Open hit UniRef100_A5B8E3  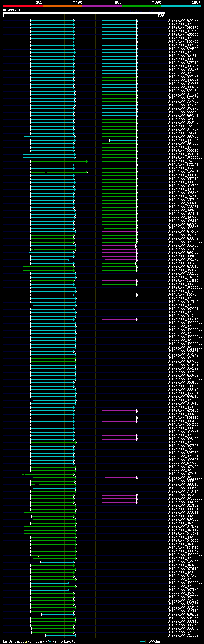pyautogui.click(x=183, y=35)
